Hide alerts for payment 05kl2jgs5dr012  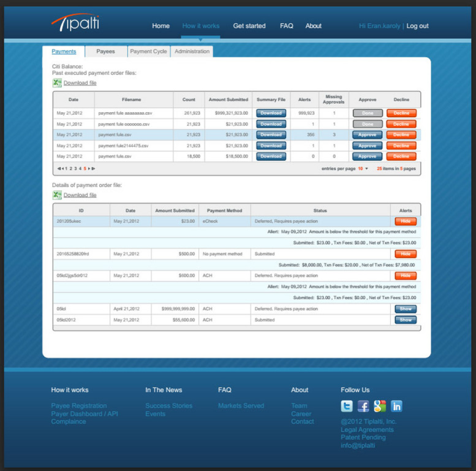405,276
